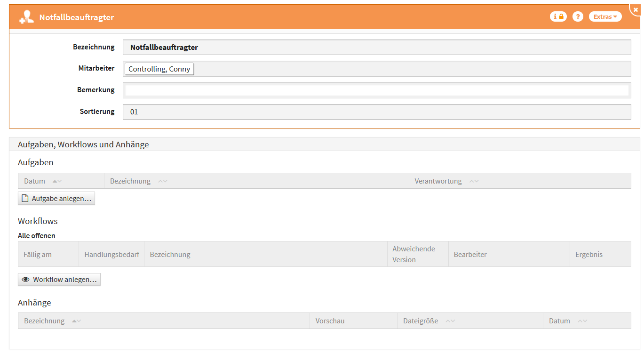Click the Sortierung field showing 01
Viewport: 644px width, 353px height.
coord(376,112)
